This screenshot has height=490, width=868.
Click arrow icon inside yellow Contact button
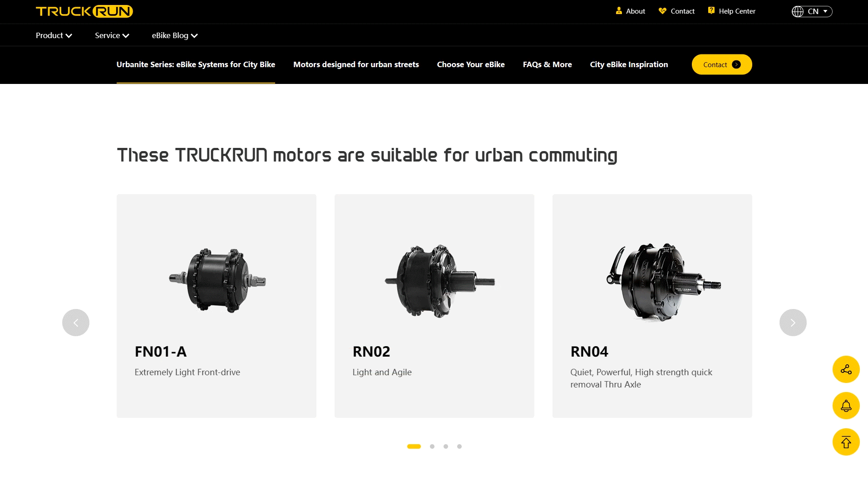[736, 64]
